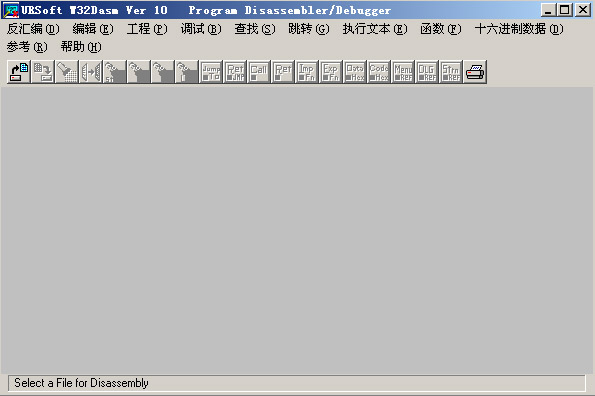The image size is (595, 396).
Task: Open the Menu Ref references icon
Action: [x=403, y=72]
